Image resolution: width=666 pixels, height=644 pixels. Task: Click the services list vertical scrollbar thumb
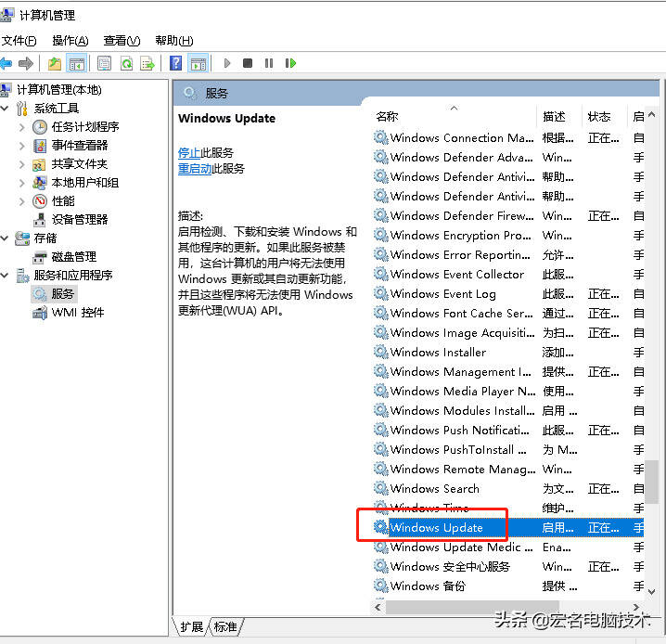coord(651,483)
